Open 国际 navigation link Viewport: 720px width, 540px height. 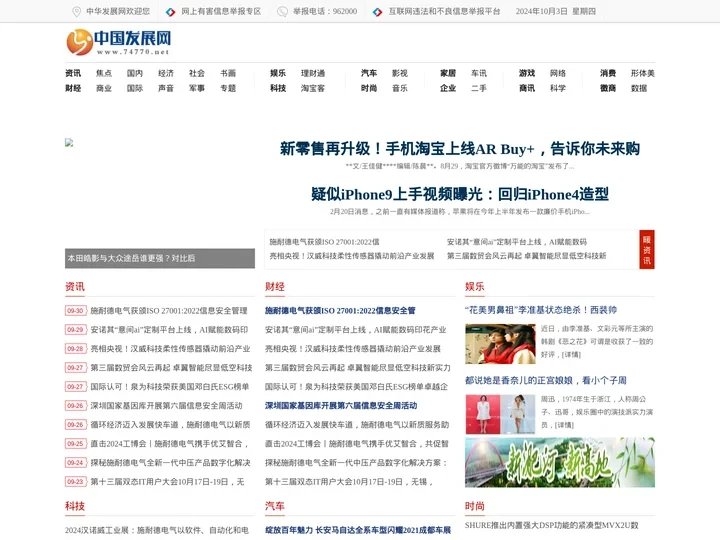coord(135,88)
